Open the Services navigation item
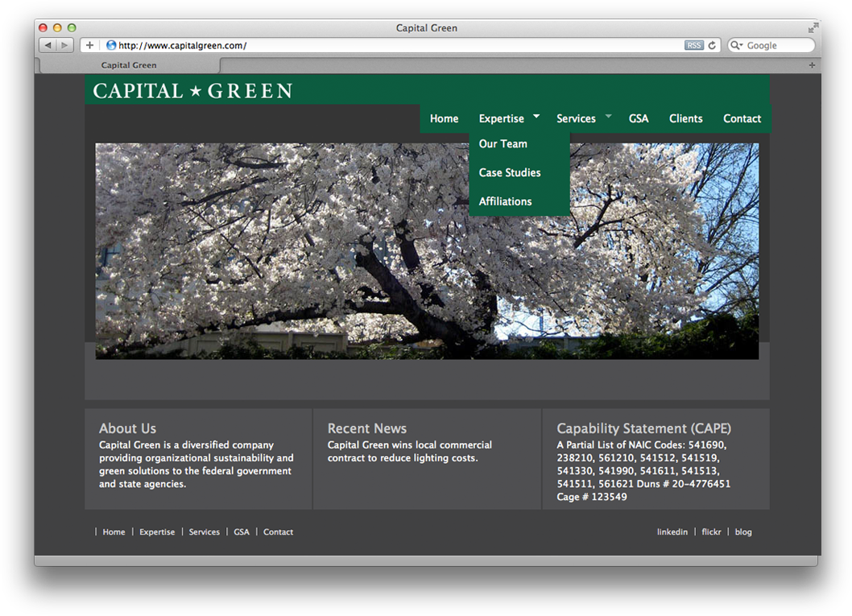Screen dimensions: 852x616 (576, 118)
